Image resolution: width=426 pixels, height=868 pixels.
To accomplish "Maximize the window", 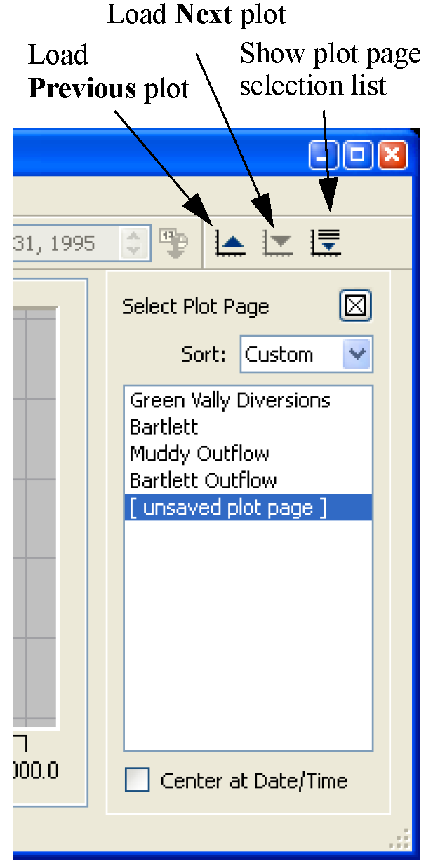I will 358,156.
